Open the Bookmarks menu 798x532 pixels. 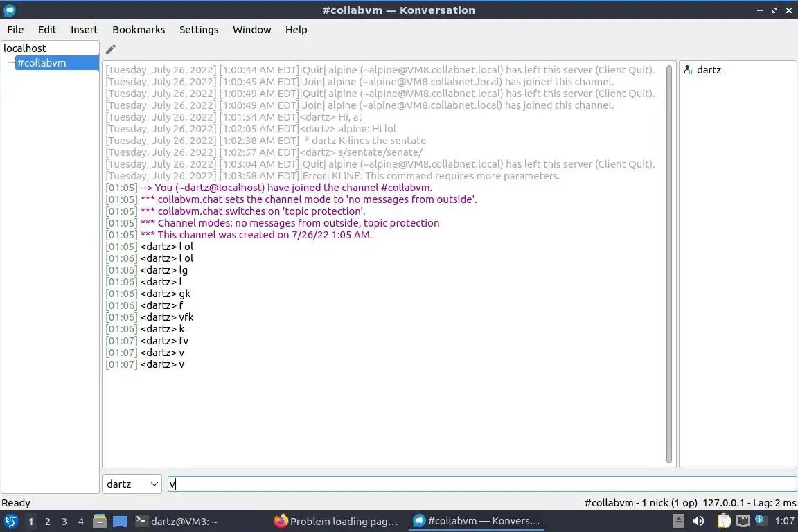(139, 30)
